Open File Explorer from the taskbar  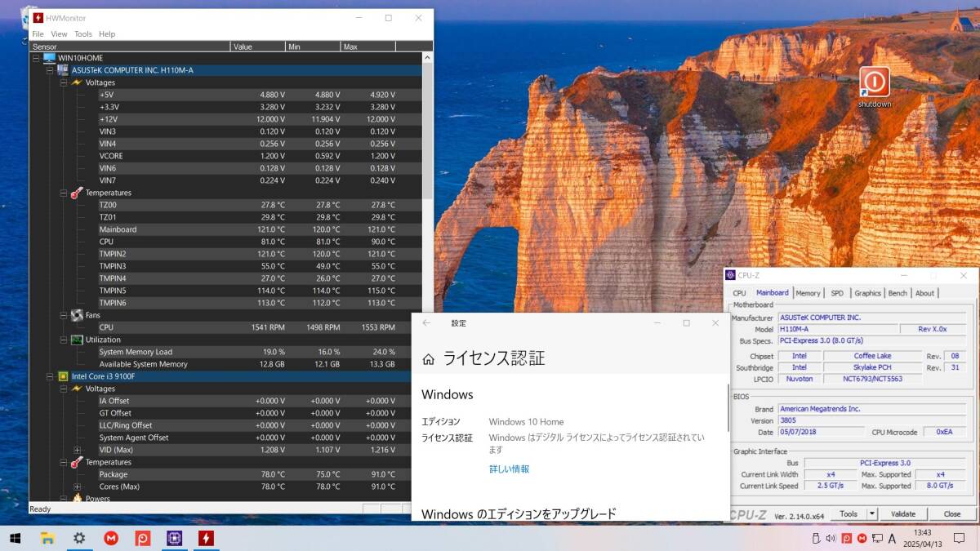pyautogui.click(x=47, y=538)
